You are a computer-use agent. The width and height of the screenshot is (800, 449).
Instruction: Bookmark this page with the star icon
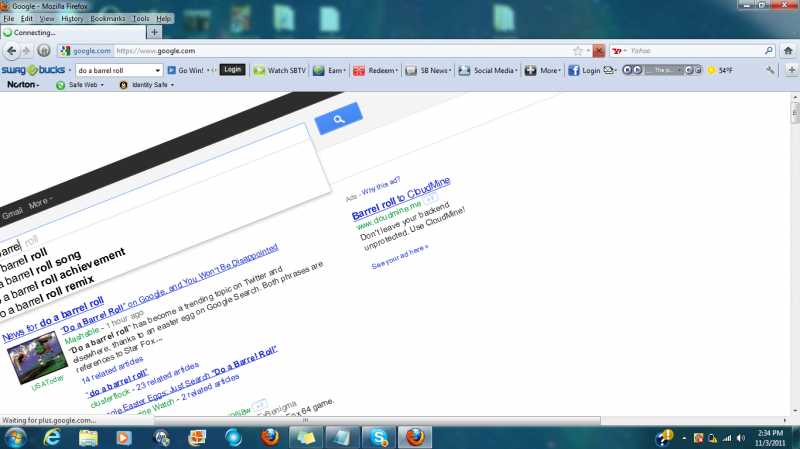pyautogui.click(x=578, y=51)
